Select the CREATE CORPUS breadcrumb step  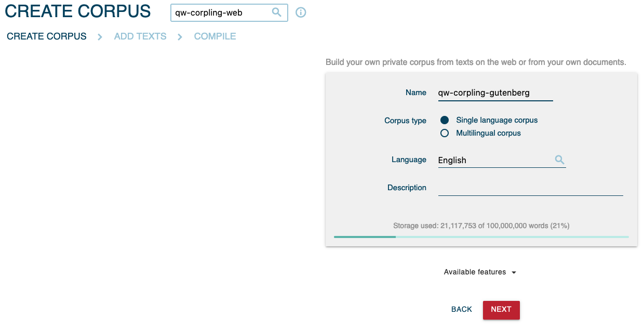pyautogui.click(x=47, y=36)
